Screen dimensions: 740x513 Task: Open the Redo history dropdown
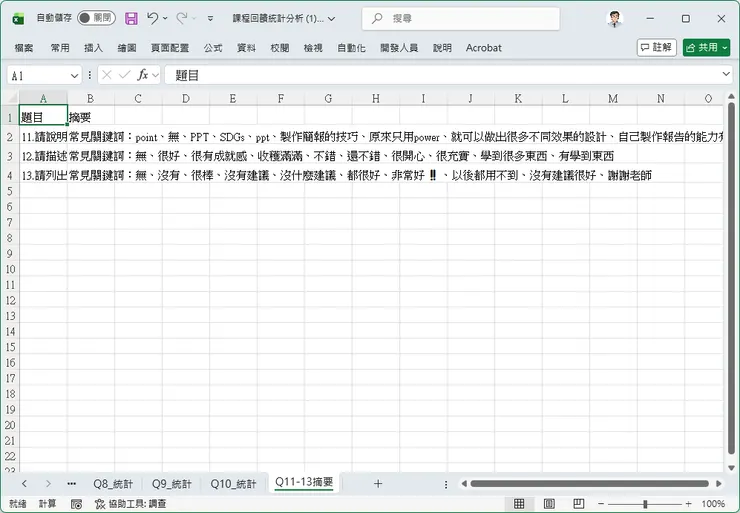click(194, 18)
